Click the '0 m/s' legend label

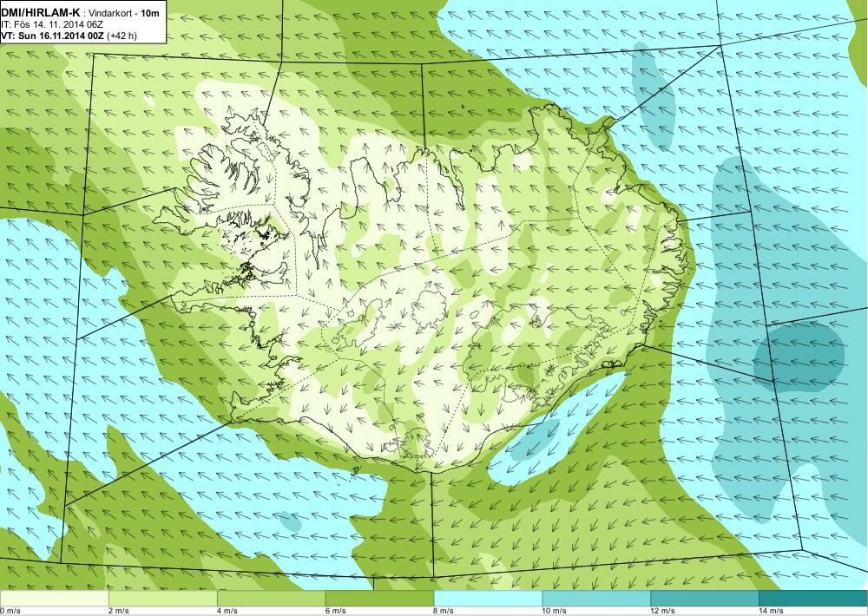pos(10,611)
